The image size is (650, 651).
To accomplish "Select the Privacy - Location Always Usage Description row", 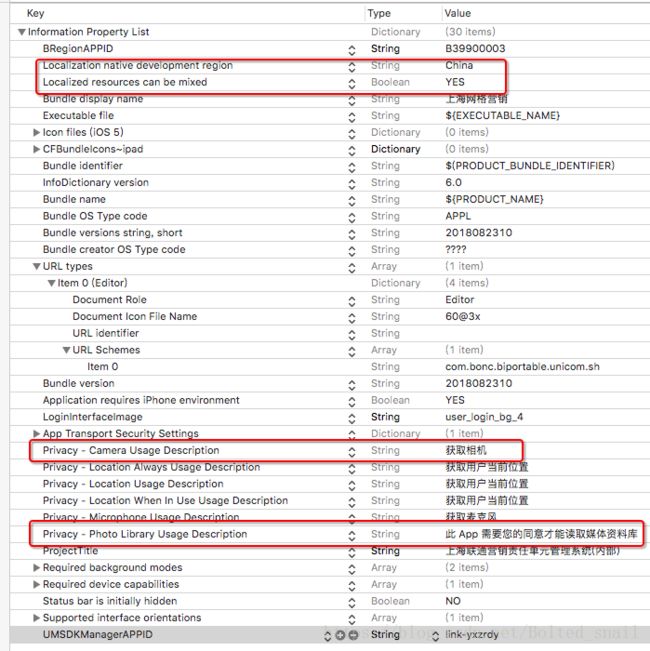I will (330, 467).
